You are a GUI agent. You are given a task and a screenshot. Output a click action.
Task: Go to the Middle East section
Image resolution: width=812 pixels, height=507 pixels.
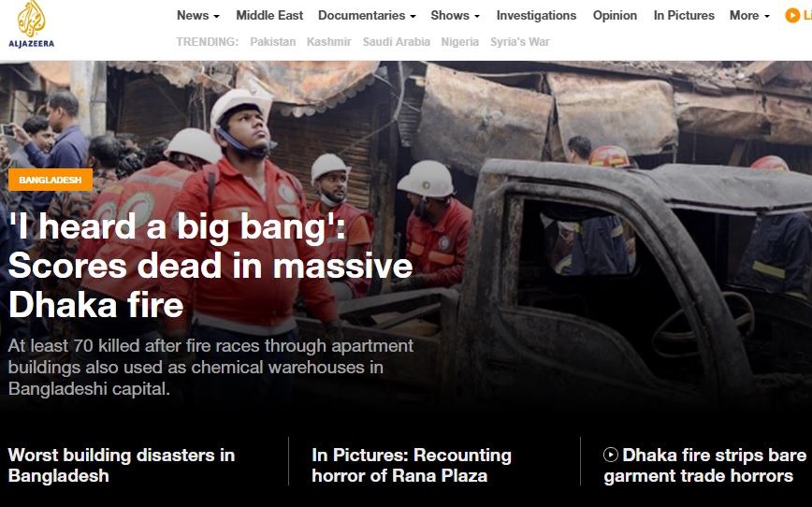[269, 16]
